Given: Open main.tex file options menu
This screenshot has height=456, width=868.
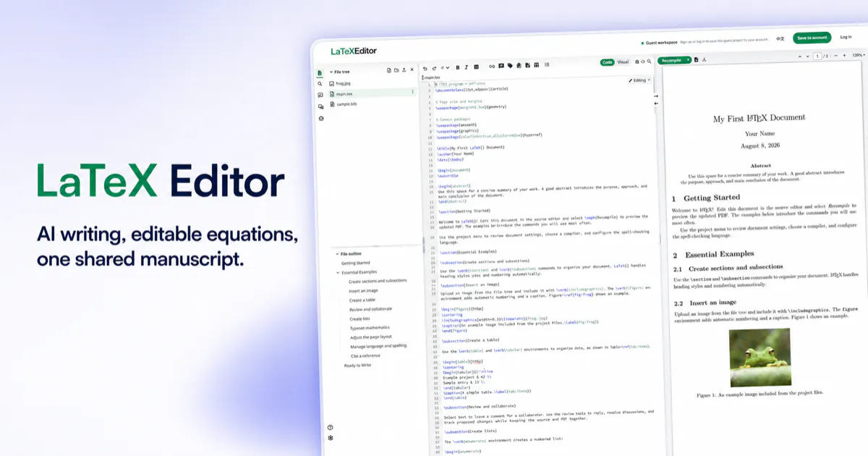Looking at the screenshot, I should [x=413, y=92].
